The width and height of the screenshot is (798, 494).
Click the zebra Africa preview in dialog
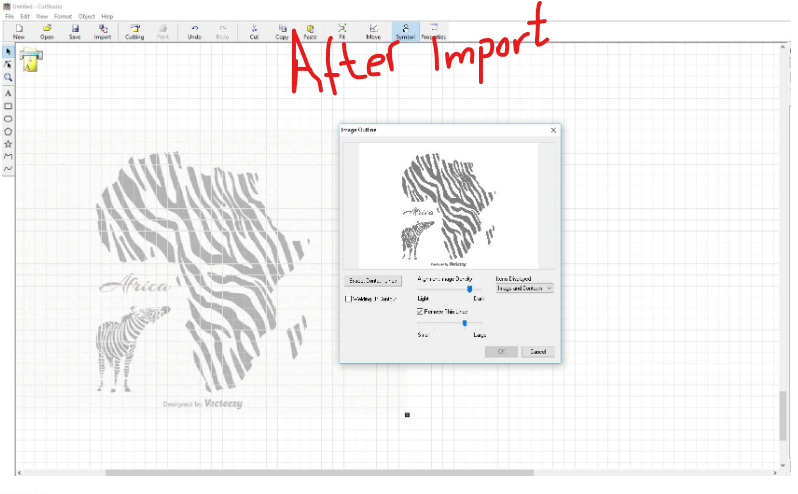448,206
